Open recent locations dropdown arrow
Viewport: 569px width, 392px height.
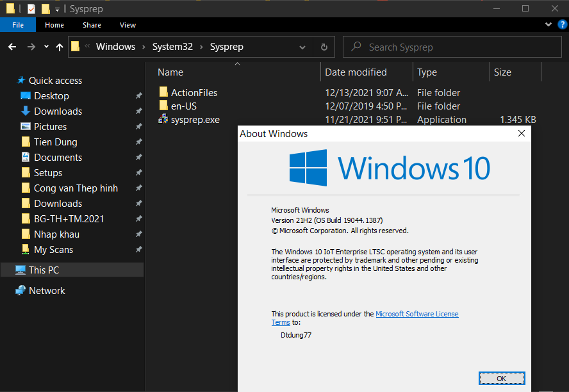tap(46, 46)
